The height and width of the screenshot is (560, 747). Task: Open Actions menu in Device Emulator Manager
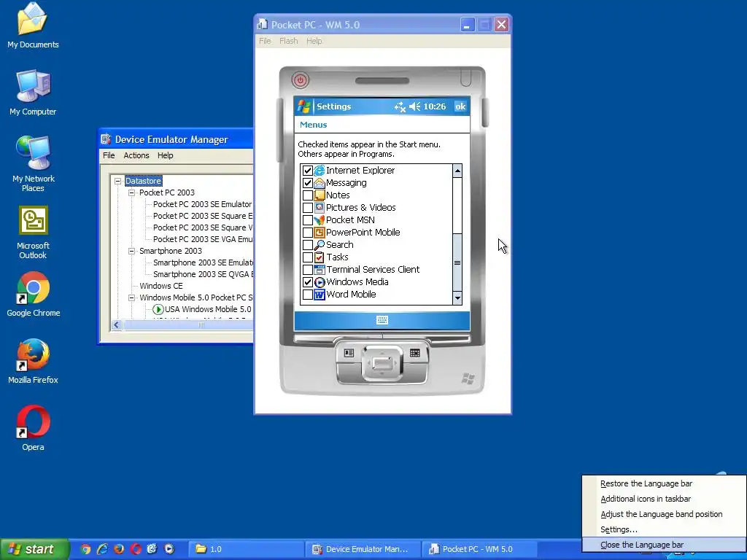pyautogui.click(x=136, y=155)
